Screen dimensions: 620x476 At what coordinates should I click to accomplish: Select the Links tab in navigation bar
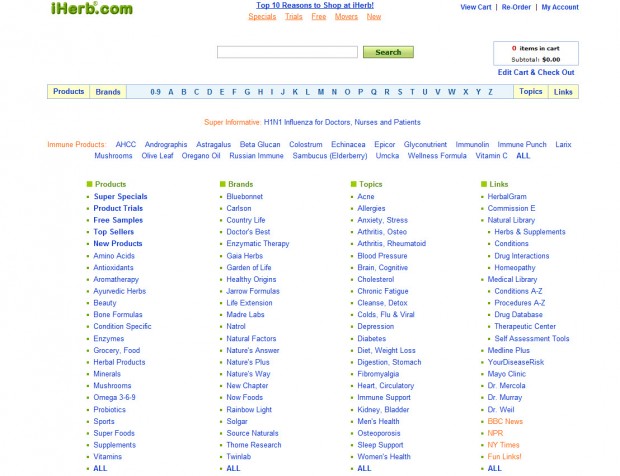point(563,92)
